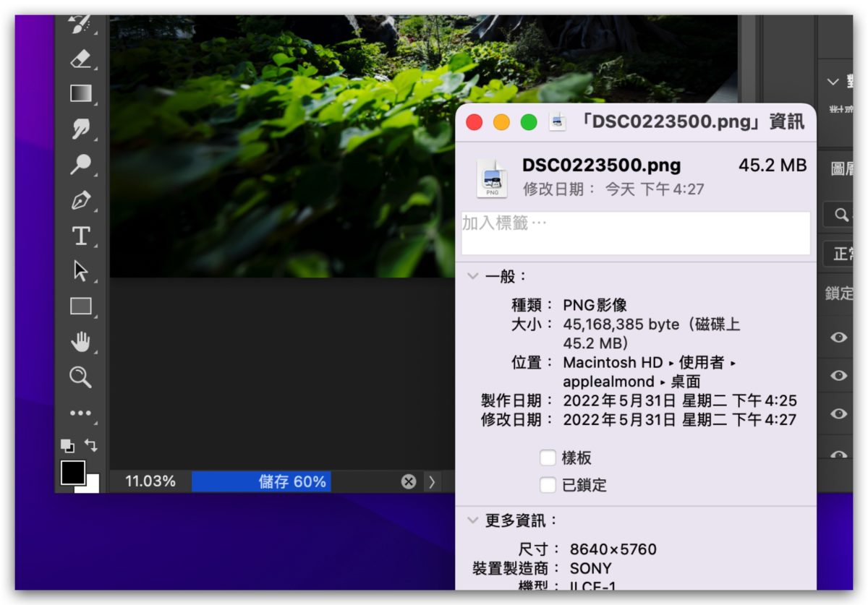Select the Eraser tool
This screenshot has width=868, height=605.
click(x=80, y=59)
